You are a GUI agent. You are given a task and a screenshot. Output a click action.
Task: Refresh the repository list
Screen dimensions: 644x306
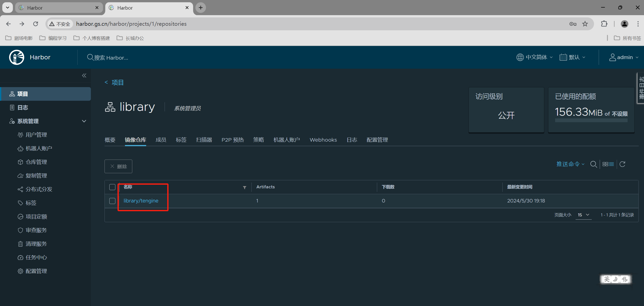tap(623, 164)
